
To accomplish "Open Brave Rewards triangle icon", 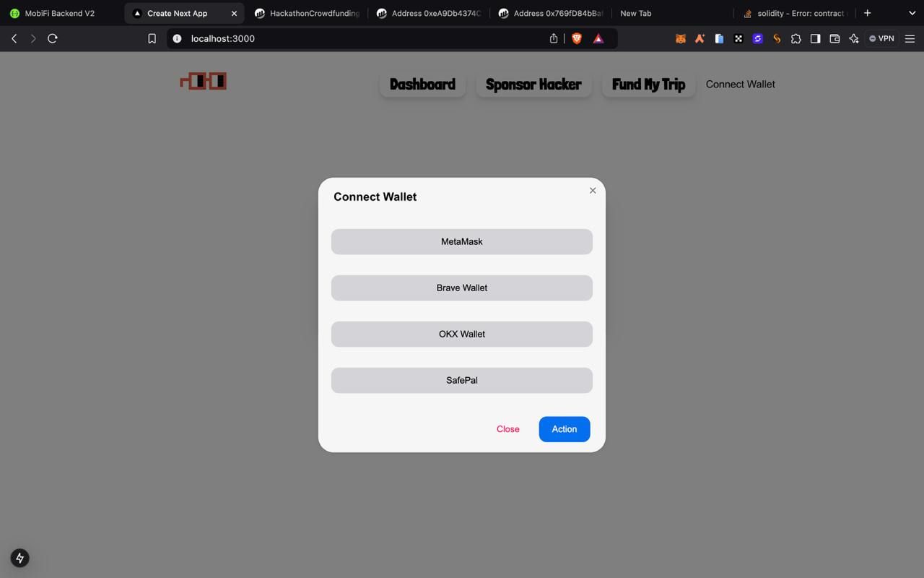I will tap(598, 38).
